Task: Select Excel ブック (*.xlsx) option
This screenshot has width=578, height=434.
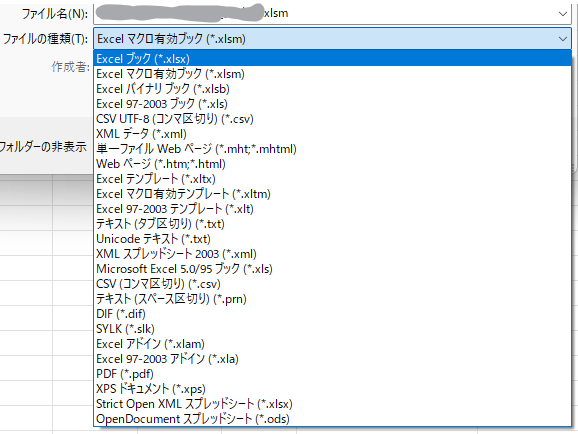Action: coord(332,59)
